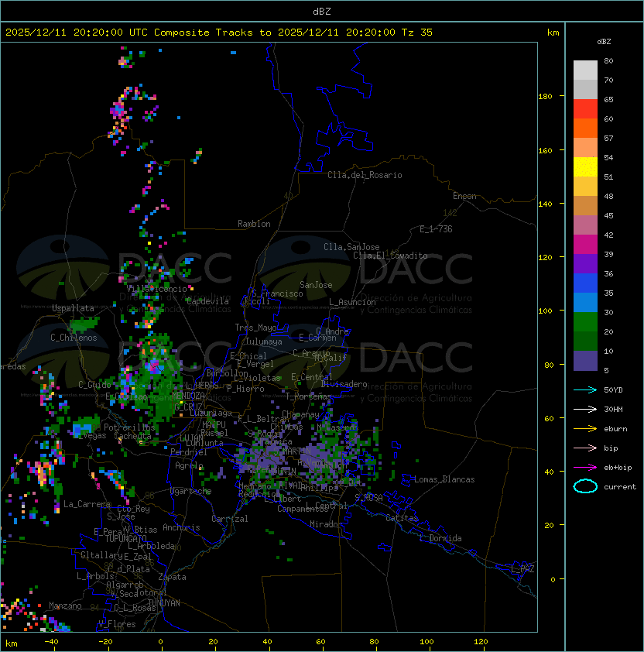Viewport: 644px width, 652px height.
Task: Click the cyan 50YD track arrow
Action: pyautogui.click(x=585, y=389)
